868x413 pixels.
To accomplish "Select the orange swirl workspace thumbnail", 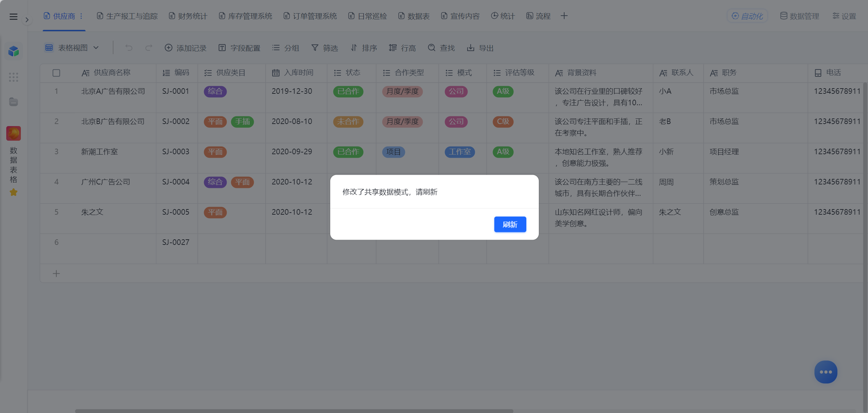I will (14, 133).
